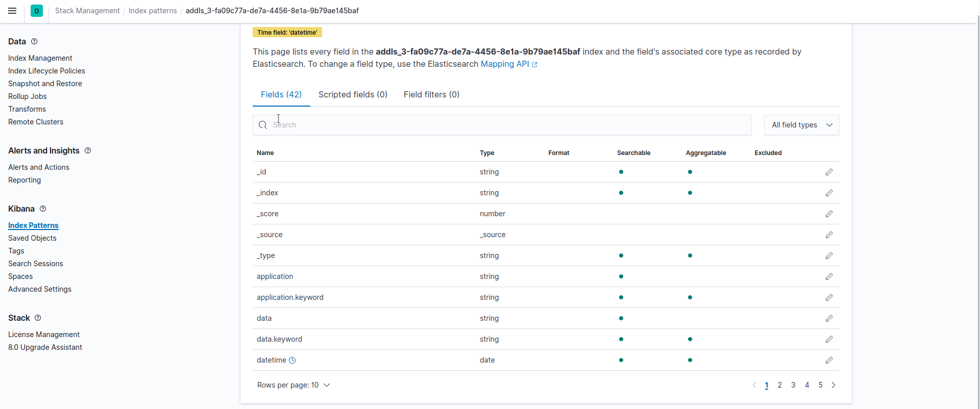Go to next page arrow in pagination
This screenshot has width=980, height=409.
point(834,386)
